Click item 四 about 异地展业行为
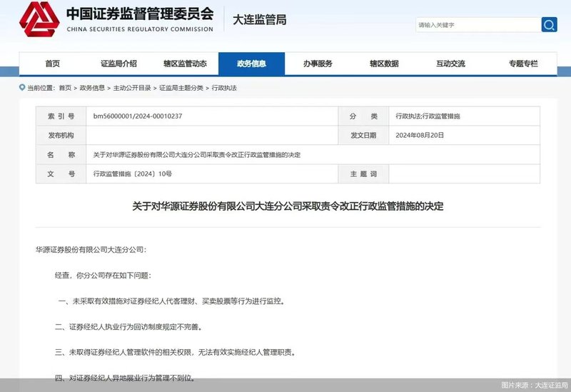The image size is (571, 392). (125, 378)
